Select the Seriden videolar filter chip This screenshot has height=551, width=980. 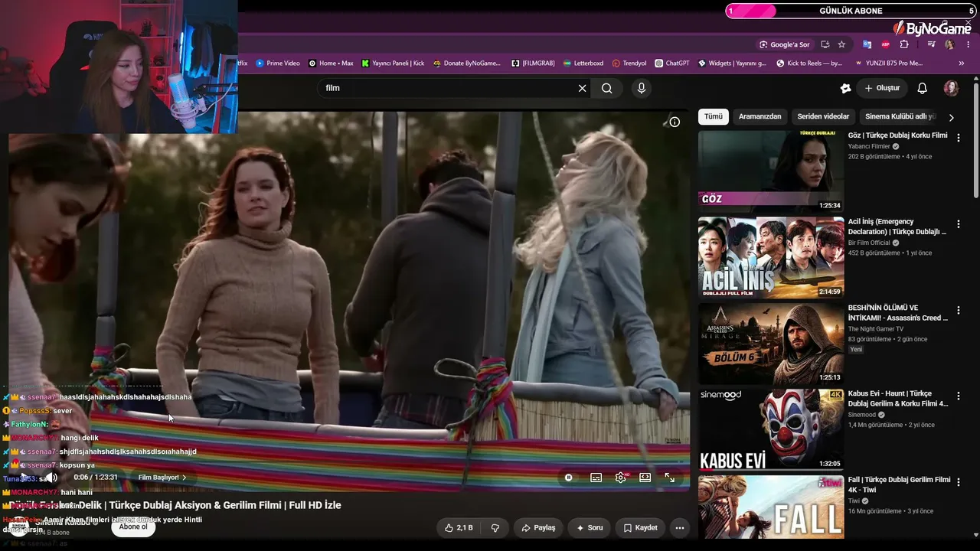(823, 117)
